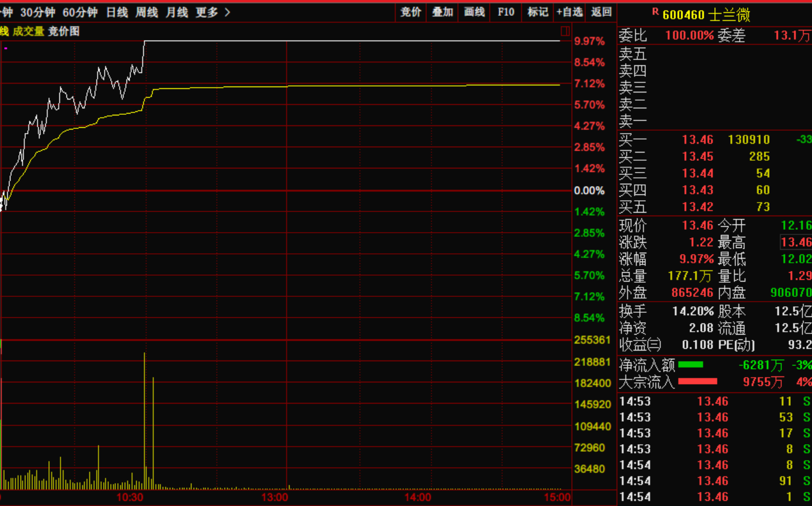Click the tallest yellow volume bar

pos(144,421)
